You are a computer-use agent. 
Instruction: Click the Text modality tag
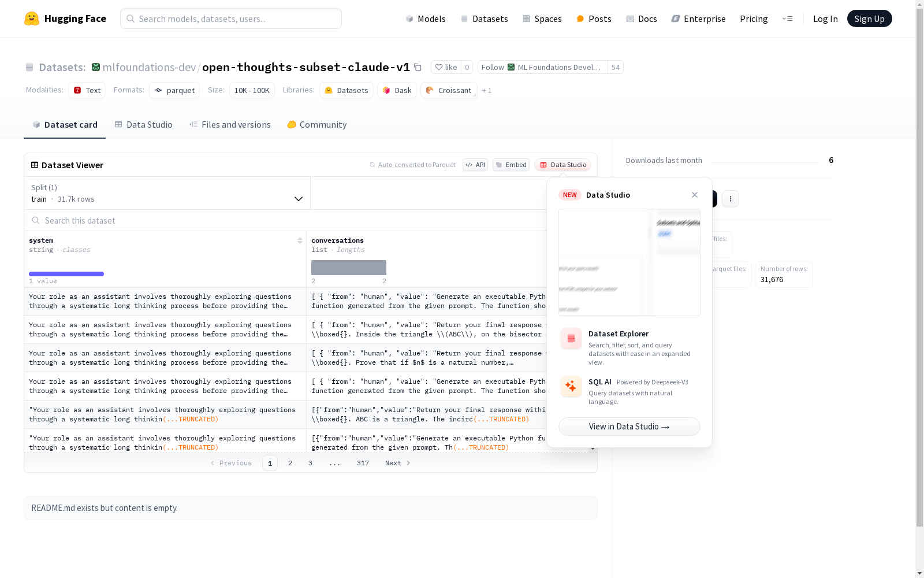coord(87,90)
